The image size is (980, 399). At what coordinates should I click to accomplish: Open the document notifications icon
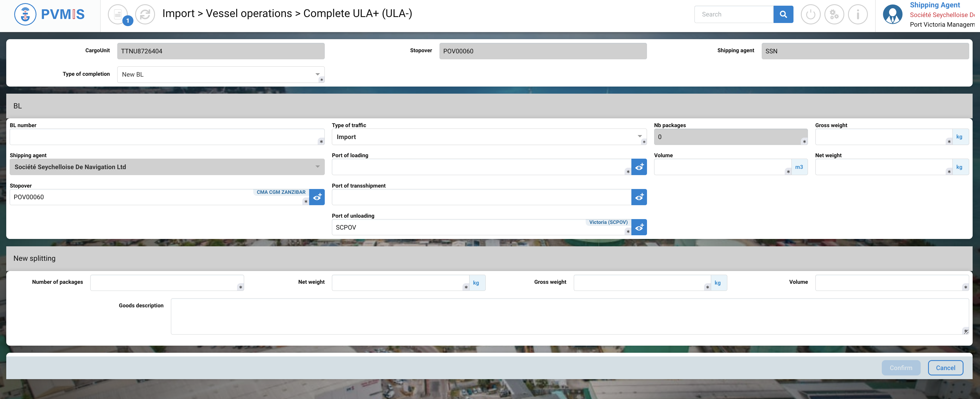118,14
